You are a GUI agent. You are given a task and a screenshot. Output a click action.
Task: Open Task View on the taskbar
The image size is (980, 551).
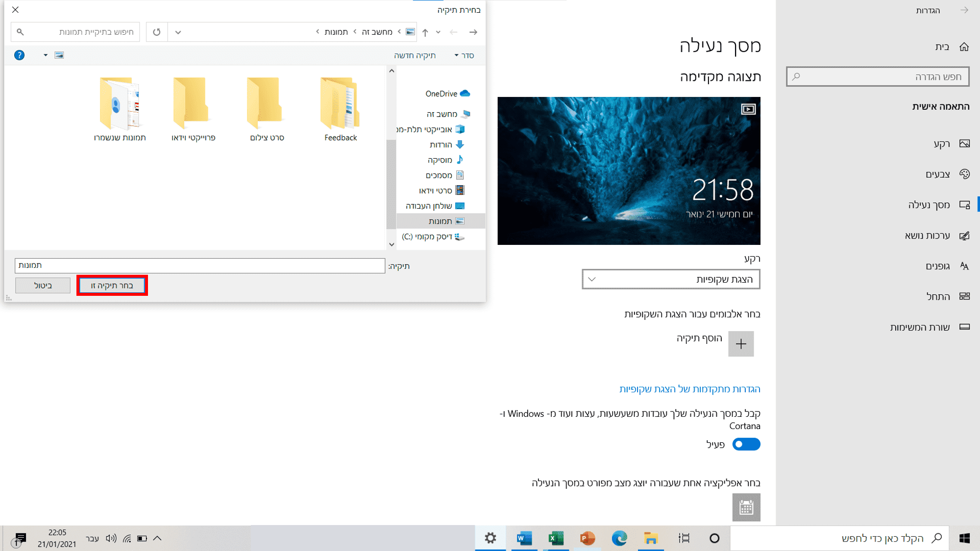[x=684, y=538]
